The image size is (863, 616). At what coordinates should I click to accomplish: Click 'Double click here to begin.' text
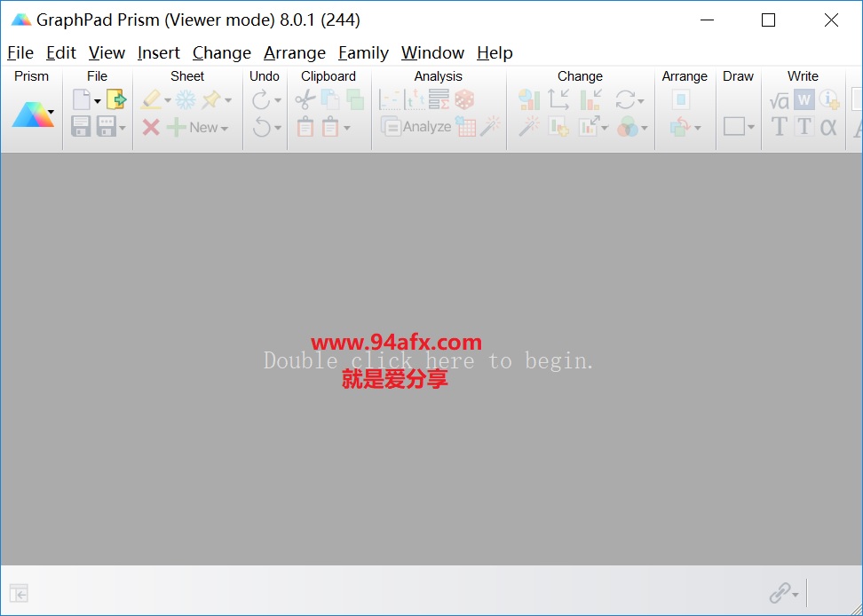(429, 361)
